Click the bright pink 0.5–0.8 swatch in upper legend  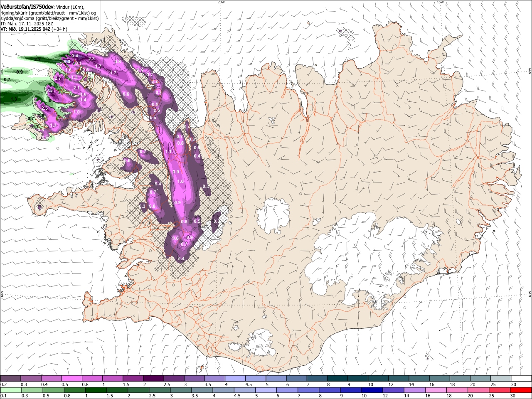[x=72, y=378]
